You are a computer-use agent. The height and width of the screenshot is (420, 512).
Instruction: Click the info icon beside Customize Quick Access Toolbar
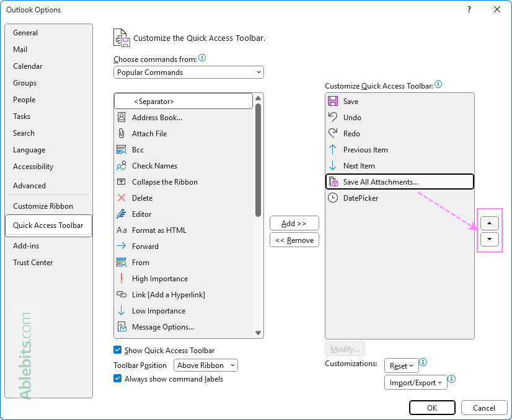click(x=438, y=84)
